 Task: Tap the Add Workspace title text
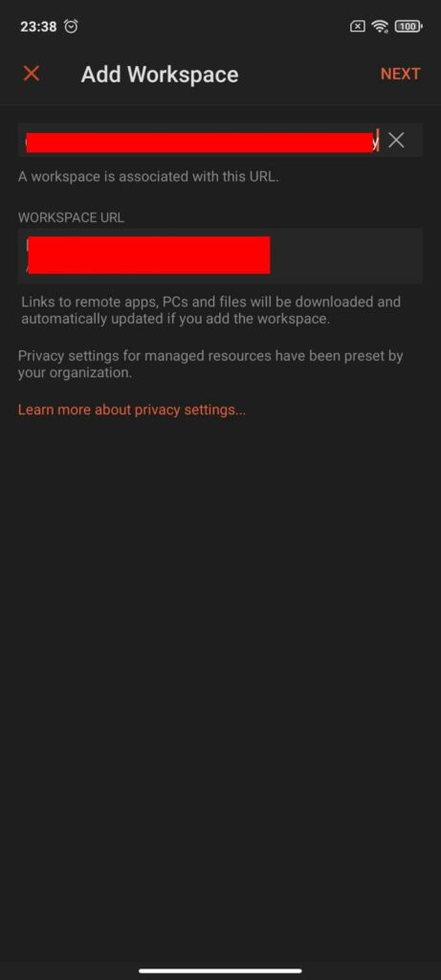point(160,75)
